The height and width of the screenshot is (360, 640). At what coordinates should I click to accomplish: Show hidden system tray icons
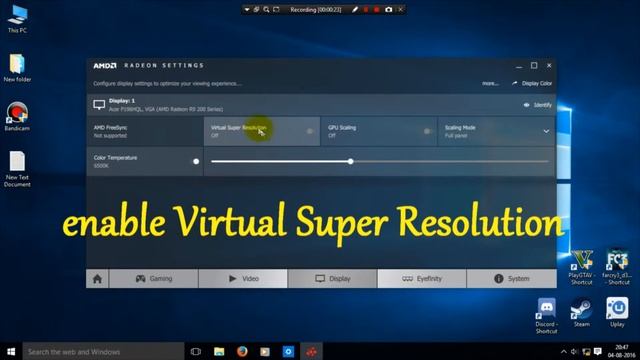563,351
